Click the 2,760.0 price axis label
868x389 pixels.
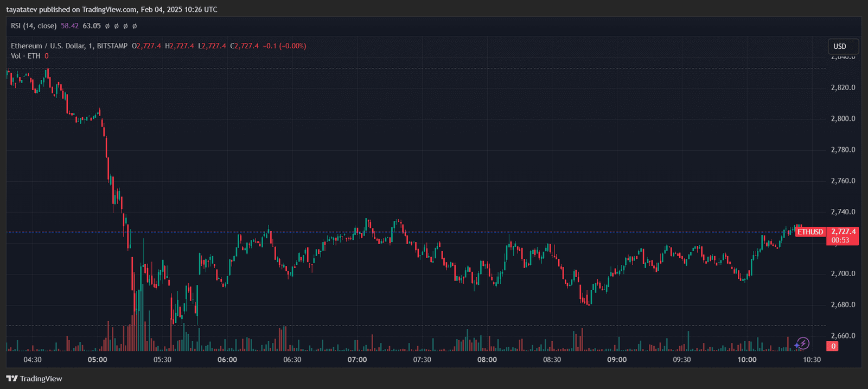[843, 181]
